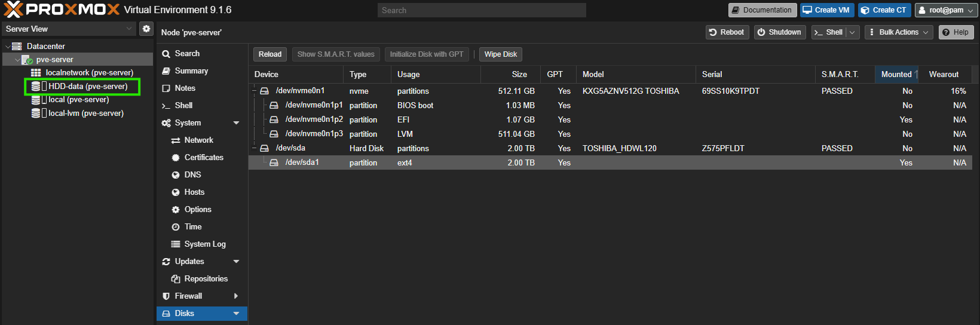
Task: Open the Certificates menu item
Action: (x=203, y=157)
